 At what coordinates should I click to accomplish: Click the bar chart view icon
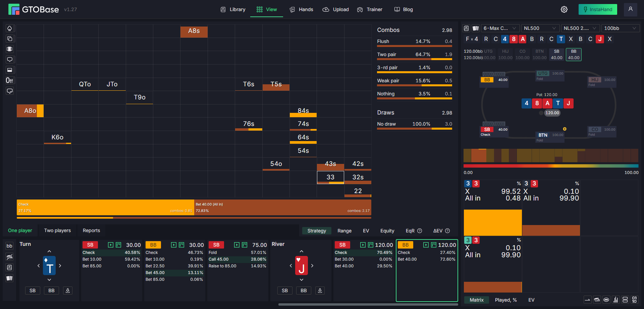tap(616, 300)
